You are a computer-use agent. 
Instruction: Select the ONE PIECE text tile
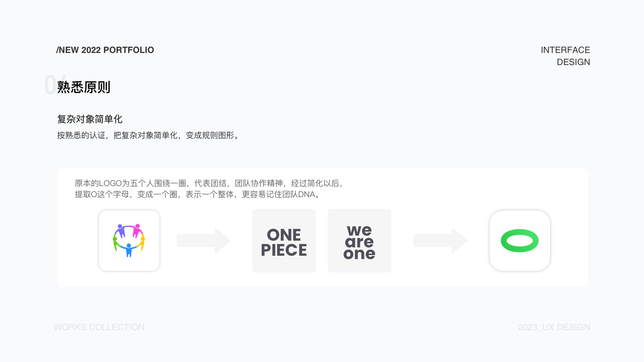click(x=284, y=241)
